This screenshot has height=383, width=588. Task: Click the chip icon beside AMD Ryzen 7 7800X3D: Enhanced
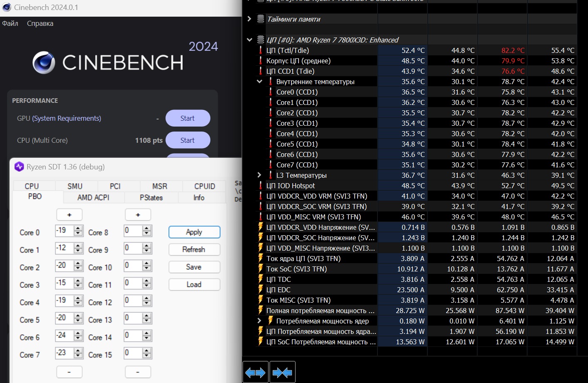[x=261, y=40]
